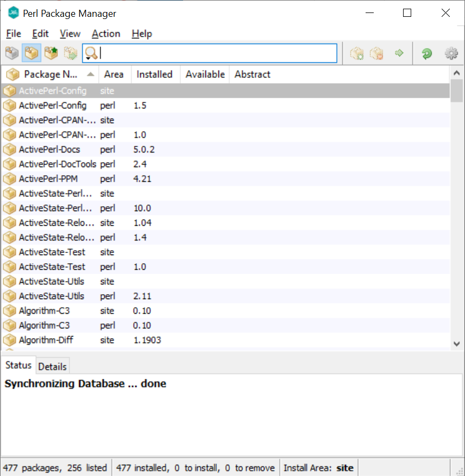Click the Perl Package Manager title bar app icon
Viewport: 465px width, 476px height.
(x=14, y=12)
